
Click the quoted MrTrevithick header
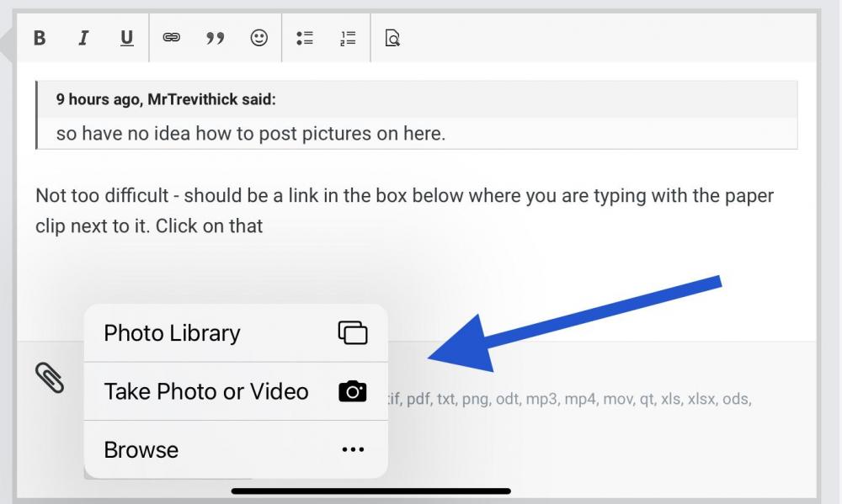pos(165,99)
